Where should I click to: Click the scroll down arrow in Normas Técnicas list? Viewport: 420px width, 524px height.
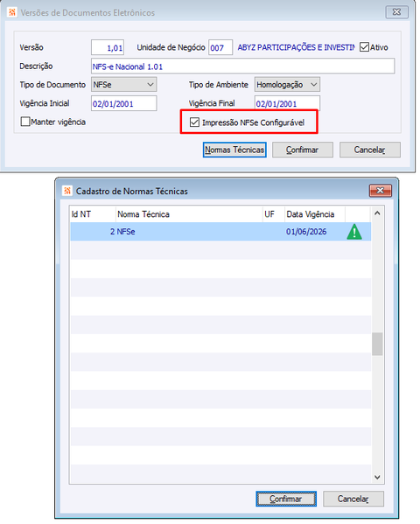point(377,477)
